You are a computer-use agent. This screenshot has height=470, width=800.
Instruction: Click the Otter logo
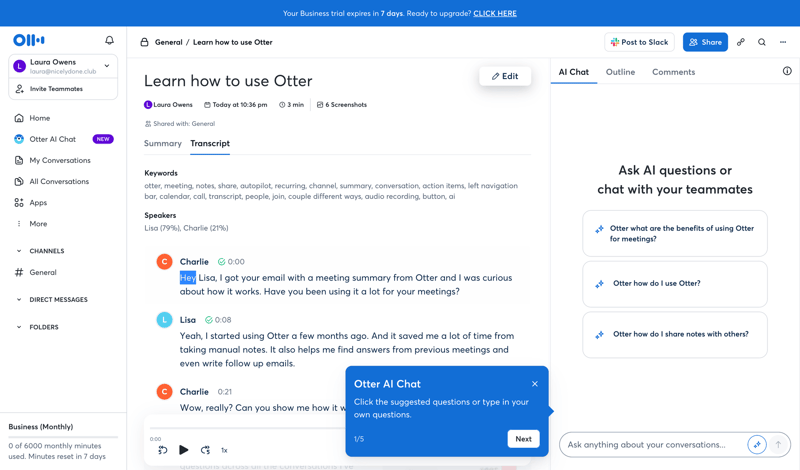tap(29, 40)
